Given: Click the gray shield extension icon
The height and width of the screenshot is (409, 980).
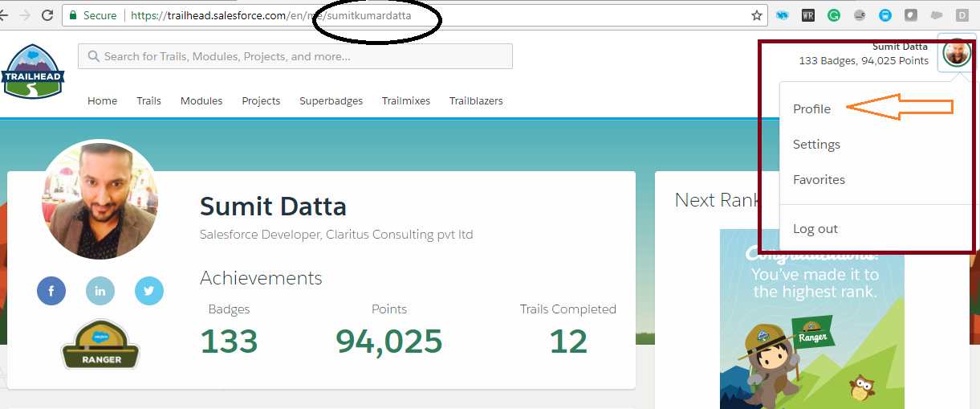Looking at the screenshot, I should 911,15.
